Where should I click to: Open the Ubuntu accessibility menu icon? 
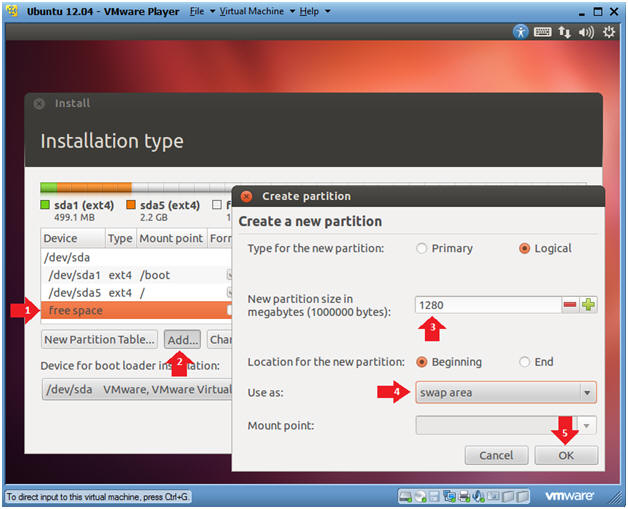point(521,32)
